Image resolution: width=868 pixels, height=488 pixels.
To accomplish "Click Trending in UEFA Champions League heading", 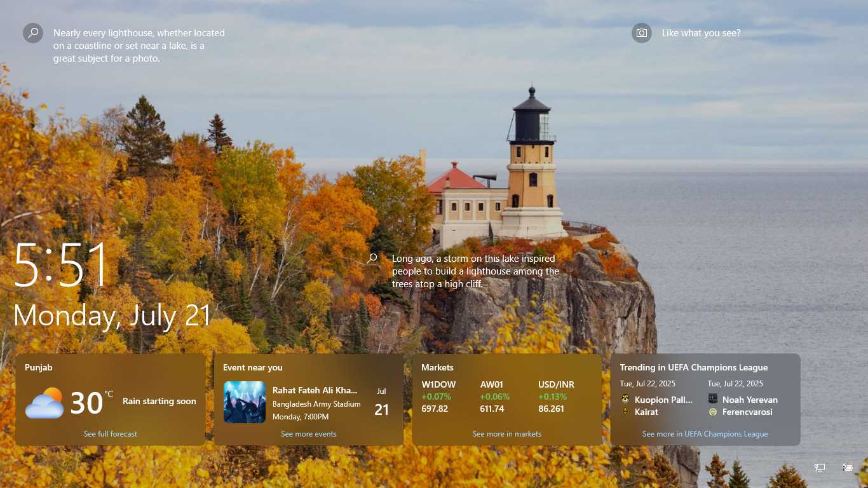I will (694, 367).
